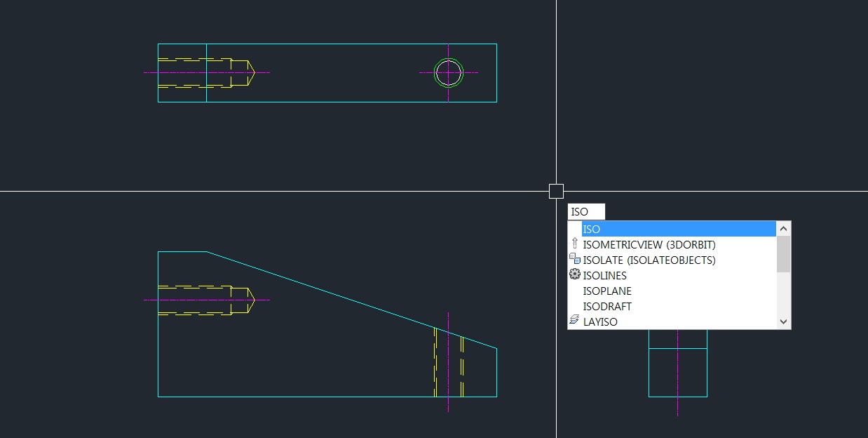The image size is (868, 438).
Task: Click the suggestion list scroll-down arrow
Action: click(x=784, y=321)
